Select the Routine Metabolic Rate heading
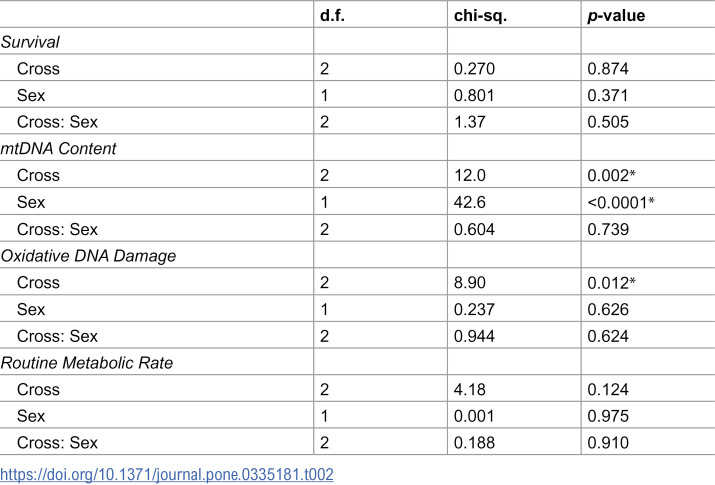The height and width of the screenshot is (485, 715). coord(87,363)
